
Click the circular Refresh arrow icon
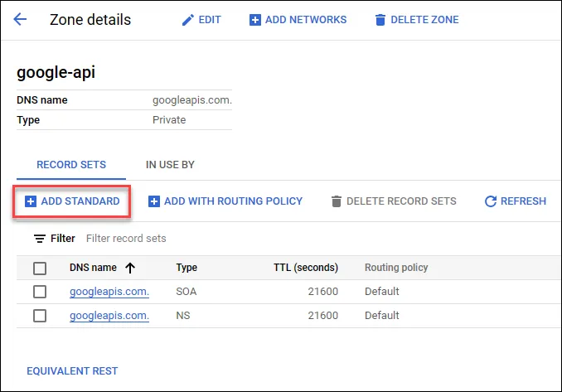point(491,201)
